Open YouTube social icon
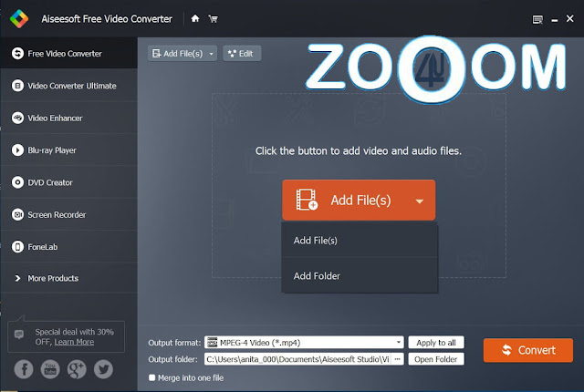 point(50,369)
